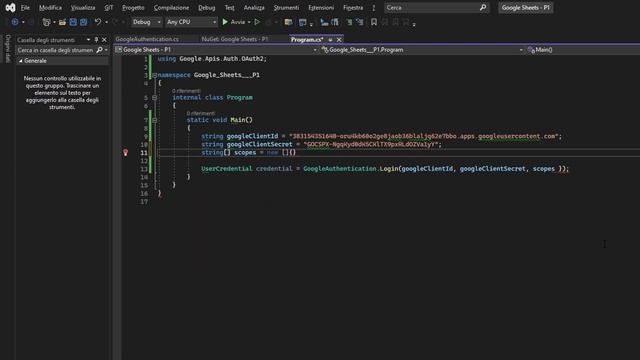Open the Any CPU platform dropdown

coord(191,22)
